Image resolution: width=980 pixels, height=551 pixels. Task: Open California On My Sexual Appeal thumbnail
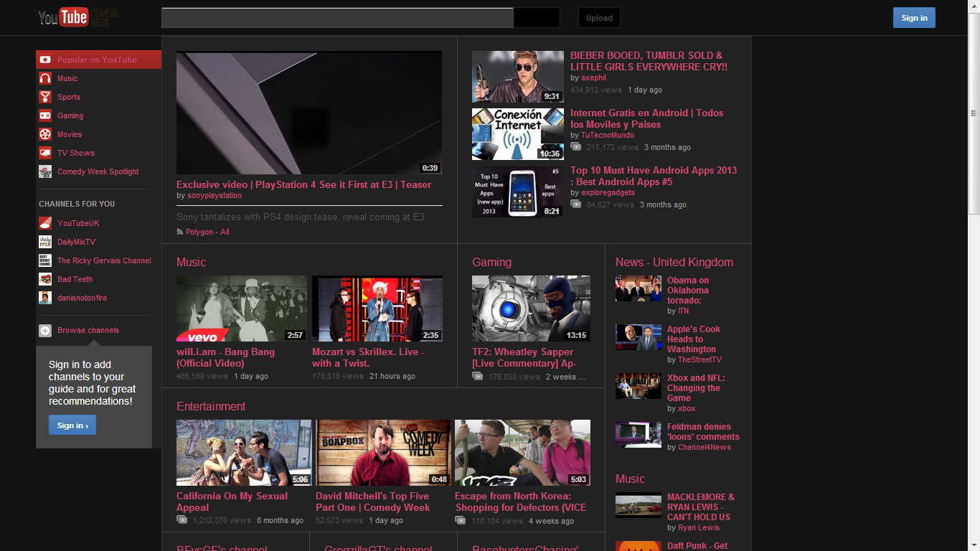[x=244, y=453]
